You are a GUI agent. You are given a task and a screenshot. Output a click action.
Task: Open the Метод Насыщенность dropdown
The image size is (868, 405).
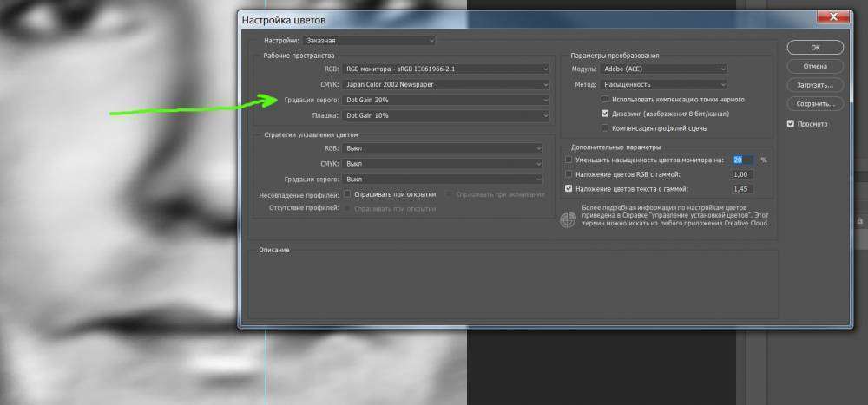pyautogui.click(x=662, y=84)
